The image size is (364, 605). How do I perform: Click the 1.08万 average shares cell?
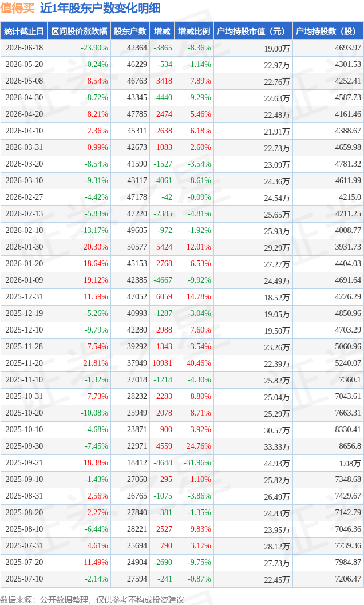pyautogui.click(x=350, y=464)
